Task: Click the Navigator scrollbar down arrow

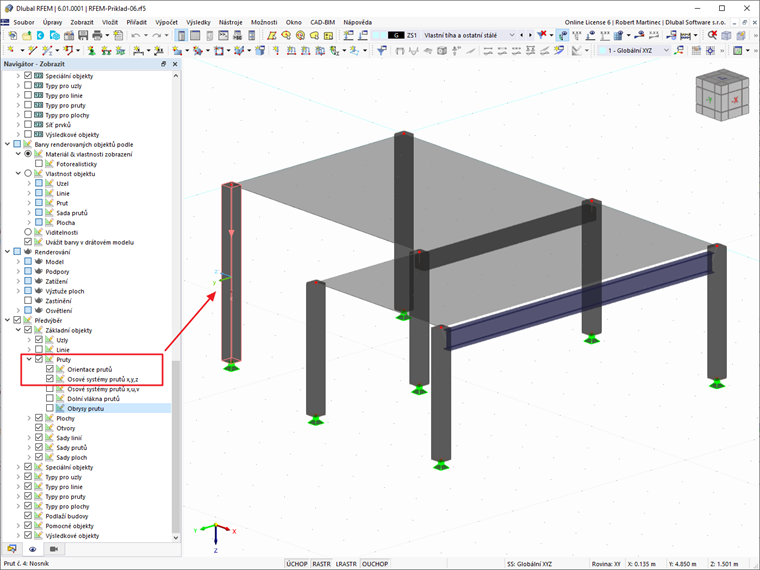Action: click(x=175, y=537)
